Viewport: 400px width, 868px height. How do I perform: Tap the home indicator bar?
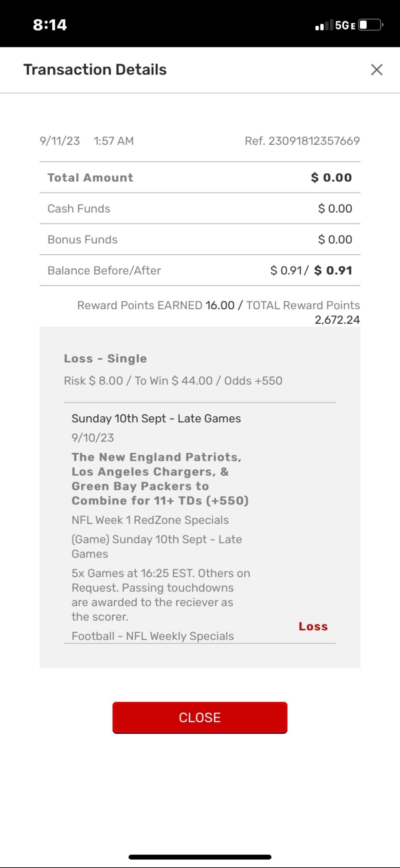(x=200, y=857)
